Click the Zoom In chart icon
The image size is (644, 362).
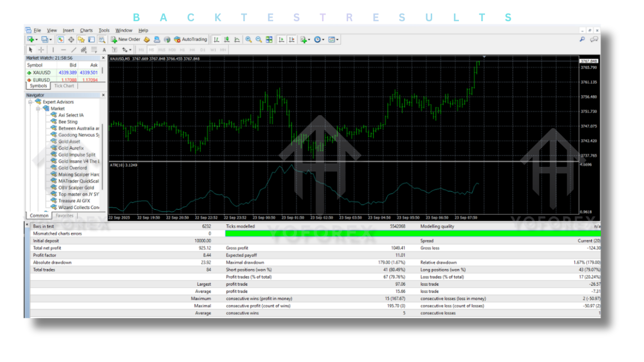pos(249,39)
